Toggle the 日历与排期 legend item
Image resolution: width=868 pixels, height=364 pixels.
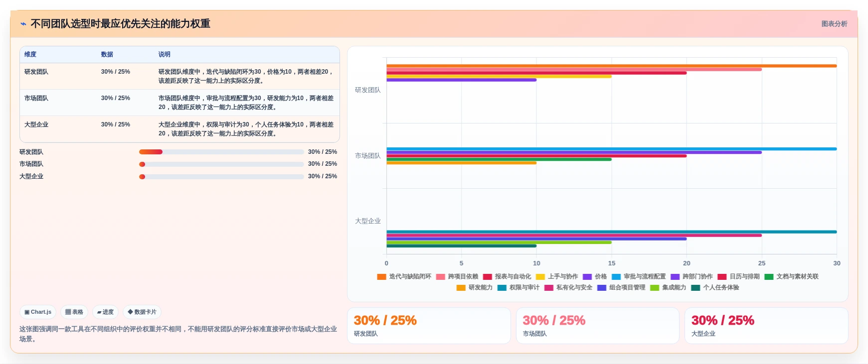[x=739, y=277]
